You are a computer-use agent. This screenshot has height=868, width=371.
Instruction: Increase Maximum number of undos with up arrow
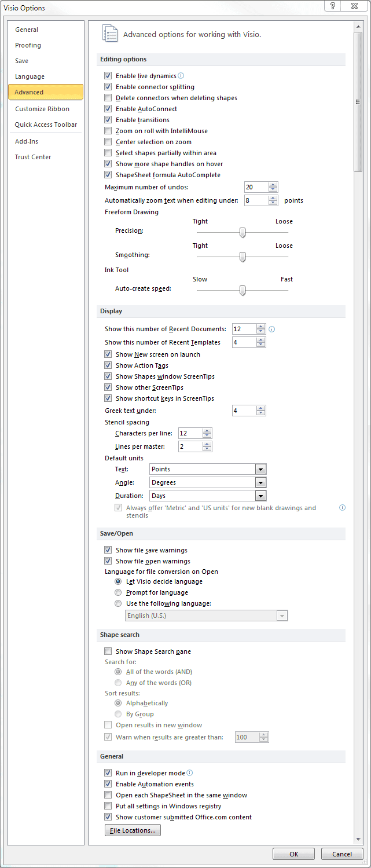click(x=273, y=185)
